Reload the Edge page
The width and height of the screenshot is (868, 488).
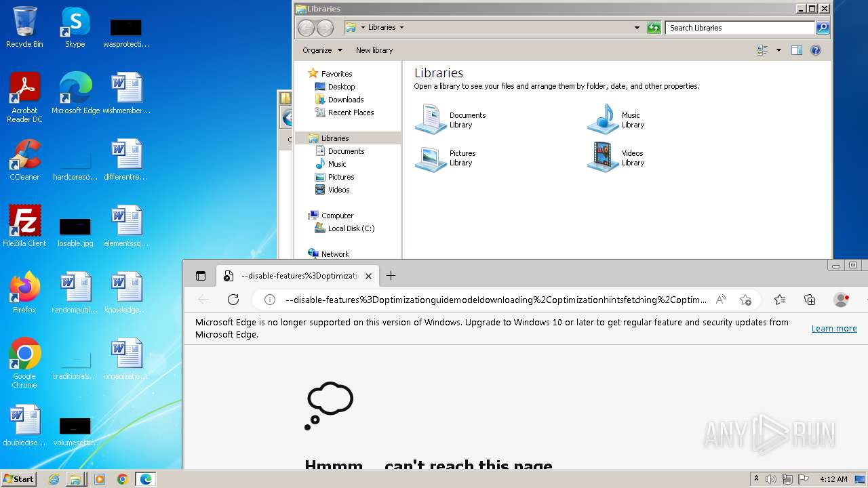233,300
